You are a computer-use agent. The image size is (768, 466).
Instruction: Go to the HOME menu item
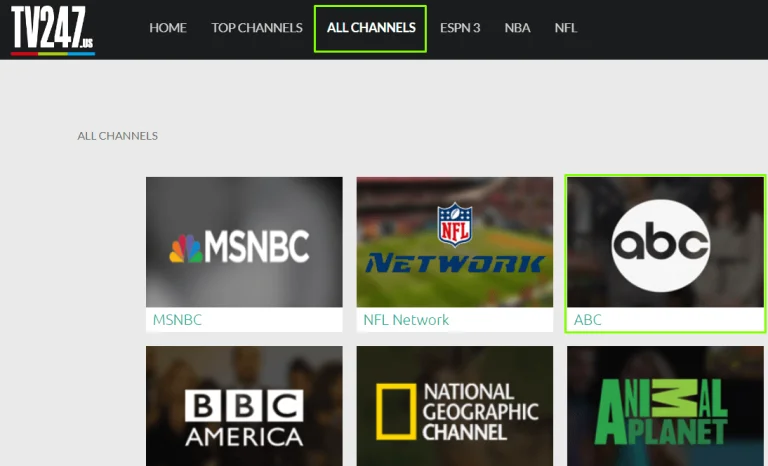[168, 28]
